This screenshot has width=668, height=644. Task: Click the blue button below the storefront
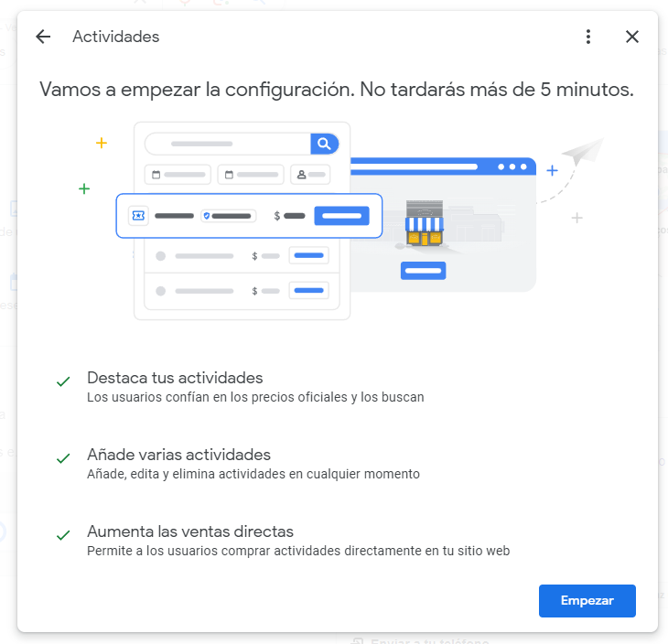click(x=423, y=271)
